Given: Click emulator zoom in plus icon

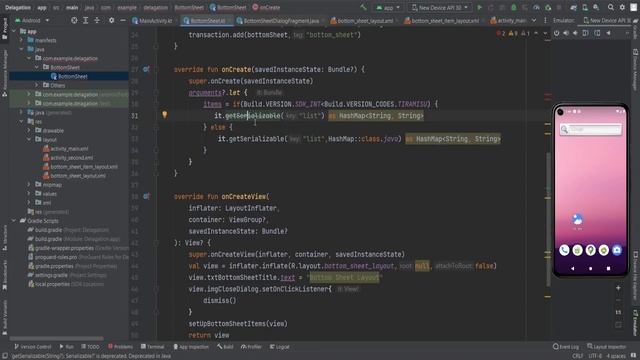Looking at the screenshot, I should pos(618,288).
